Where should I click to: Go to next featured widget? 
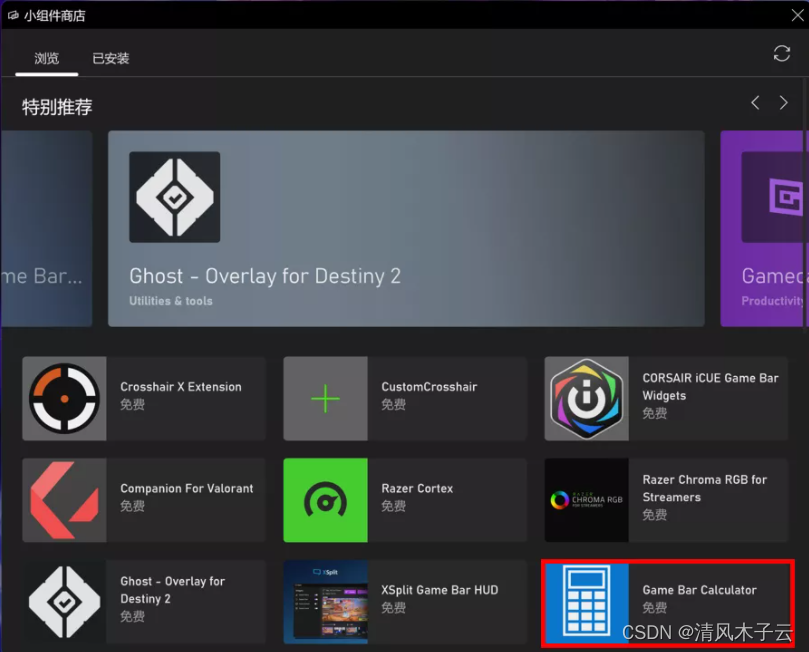784,103
